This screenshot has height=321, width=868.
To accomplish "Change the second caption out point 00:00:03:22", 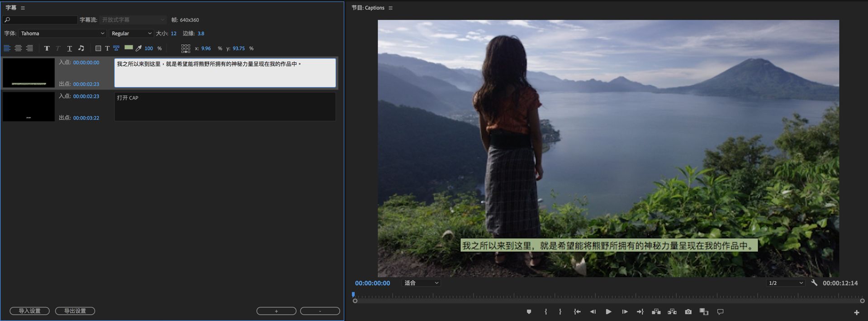I will point(86,118).
